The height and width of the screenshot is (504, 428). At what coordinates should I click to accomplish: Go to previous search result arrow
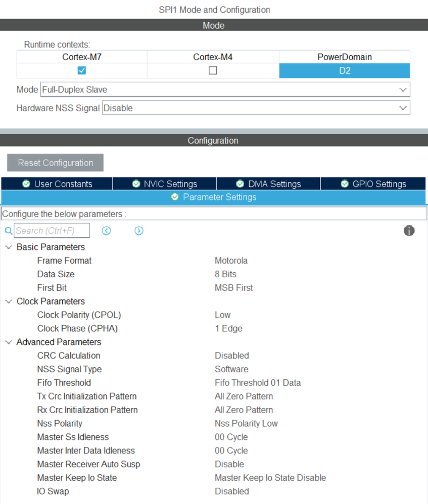tap(107, 230)
